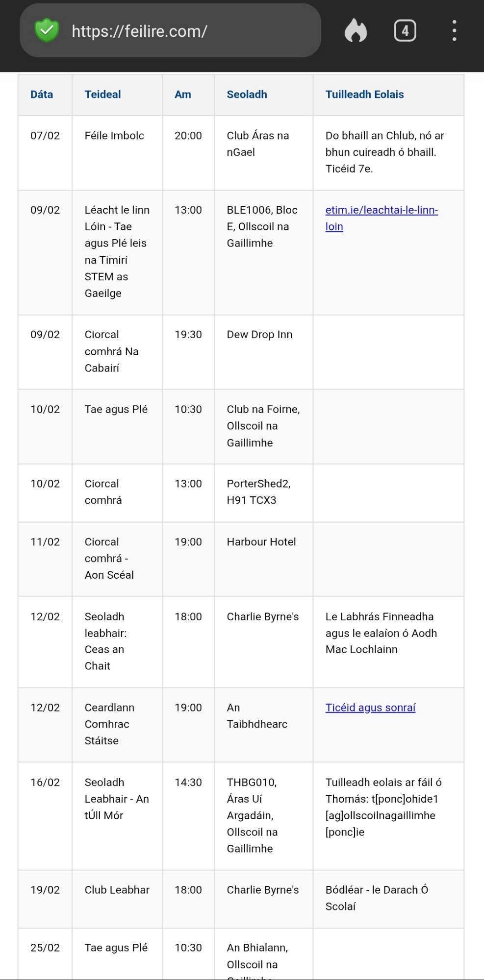The height and width of the screenshot is (980, 484).
Task: Tap the Seoladh Leabhair - An tÚll Mór title
Action: point(116,799)
